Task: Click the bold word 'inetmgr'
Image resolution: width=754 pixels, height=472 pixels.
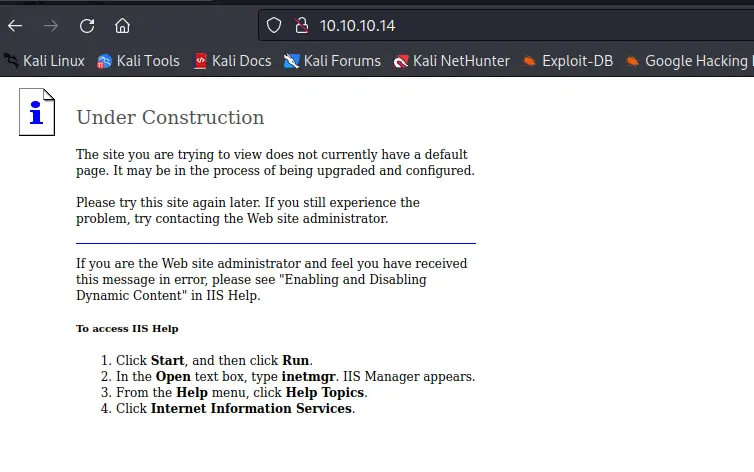Action: point(308,376)
